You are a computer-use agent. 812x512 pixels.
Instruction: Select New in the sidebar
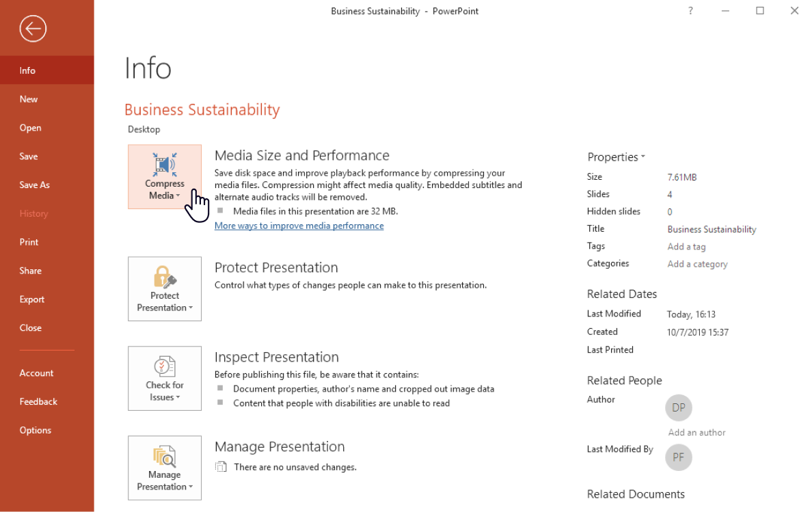47,99
